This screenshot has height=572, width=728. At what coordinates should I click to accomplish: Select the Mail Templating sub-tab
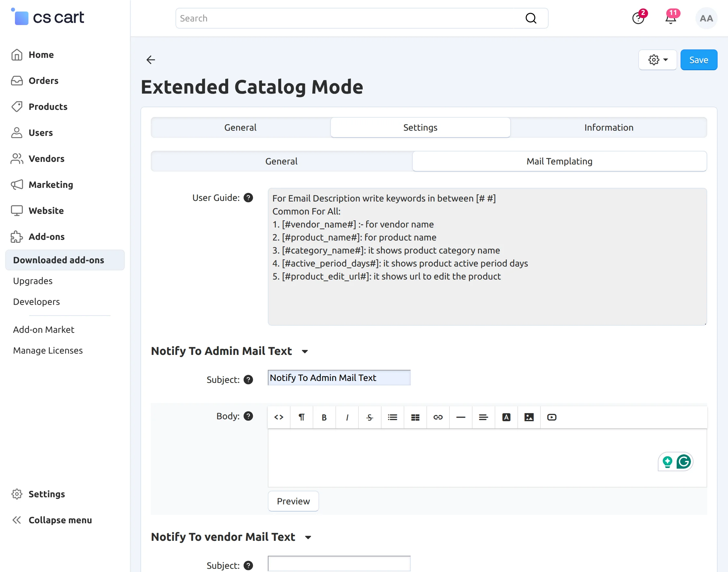[x=560, y=162]
